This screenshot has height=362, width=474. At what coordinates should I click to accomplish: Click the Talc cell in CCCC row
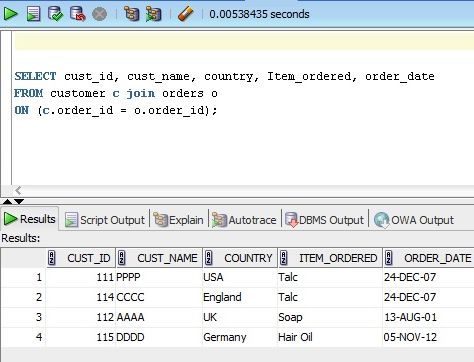click(x=330, y=297)
